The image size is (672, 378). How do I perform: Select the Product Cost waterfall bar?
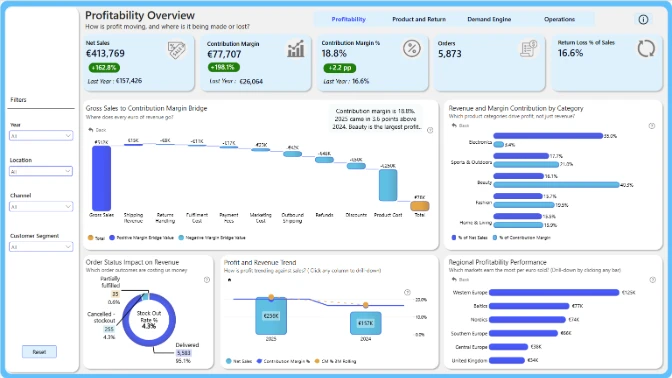click(388, 185)
